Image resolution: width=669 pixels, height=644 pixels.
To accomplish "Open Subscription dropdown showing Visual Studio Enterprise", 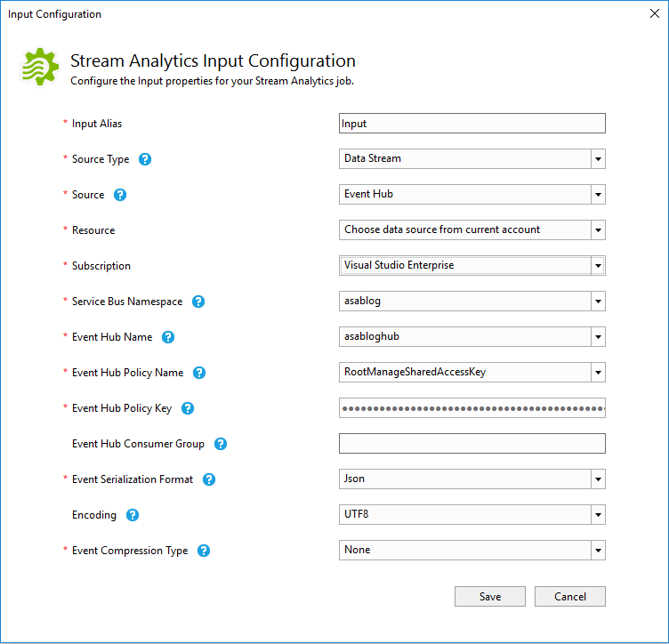I will pyautogui.click(x=472, y=265).
